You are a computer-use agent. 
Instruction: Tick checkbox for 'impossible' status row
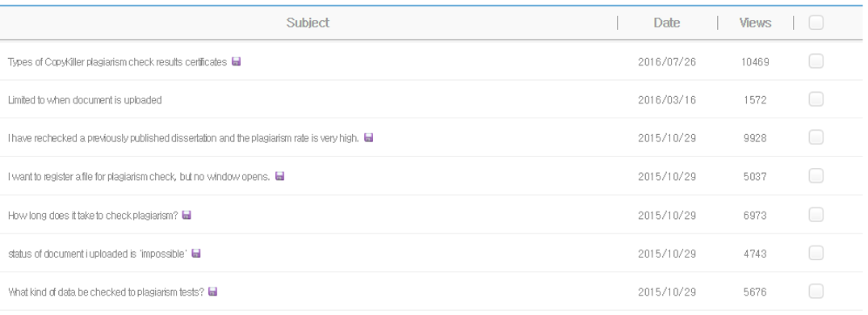tap(816, 253)
